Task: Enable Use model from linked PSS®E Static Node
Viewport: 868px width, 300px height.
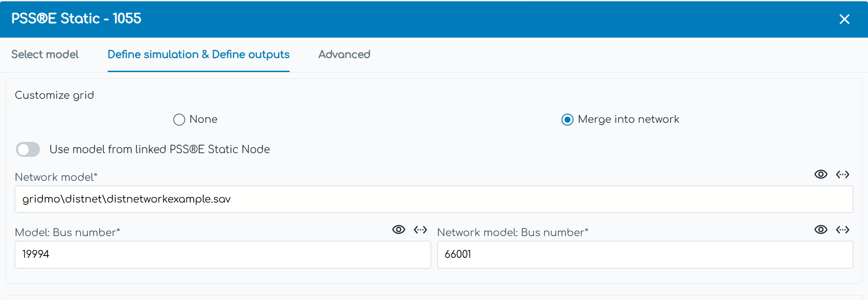Action: click(x=28, y=150)
